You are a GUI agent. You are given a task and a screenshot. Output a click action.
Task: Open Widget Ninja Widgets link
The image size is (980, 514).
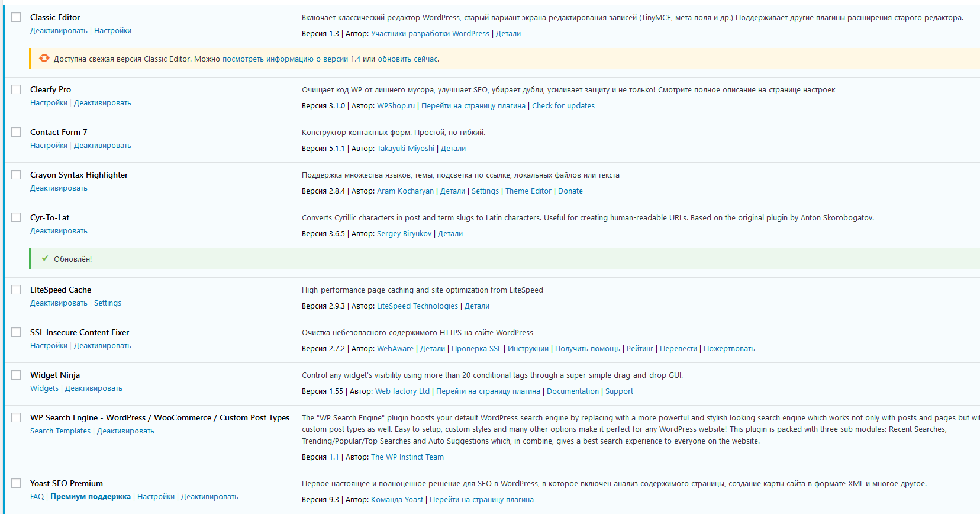[44, 388]
